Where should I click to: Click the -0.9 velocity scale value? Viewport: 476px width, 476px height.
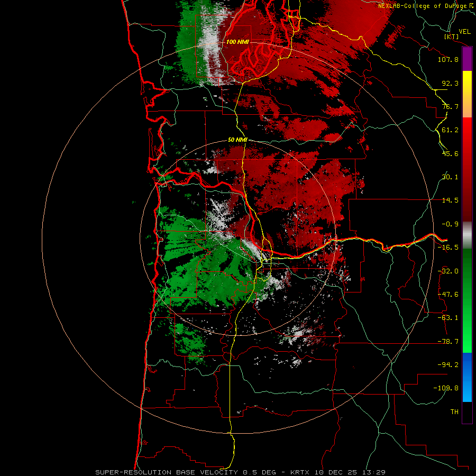(450, 224)
